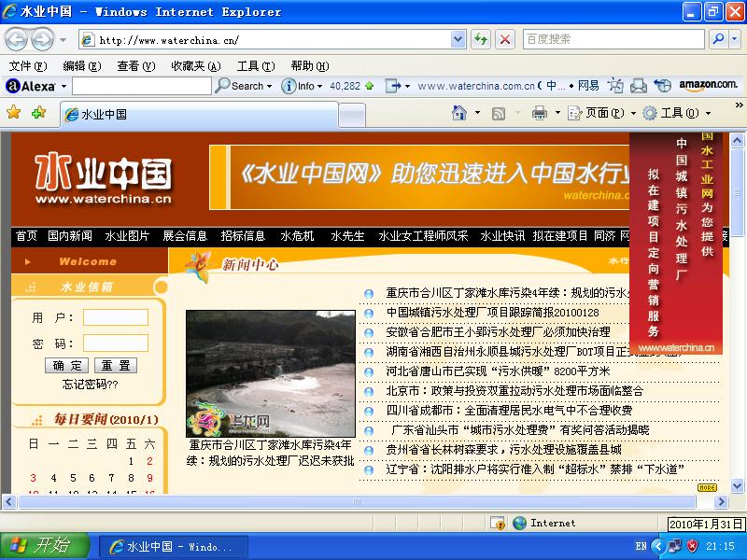
Task: Open the 水业女工程师风采 navigation link
Action: (x=423, y=236)
